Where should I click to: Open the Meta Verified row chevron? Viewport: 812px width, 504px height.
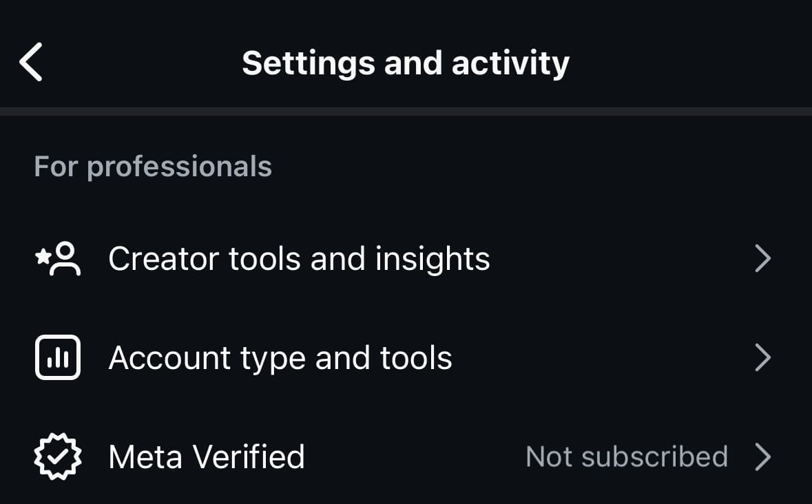763,457
